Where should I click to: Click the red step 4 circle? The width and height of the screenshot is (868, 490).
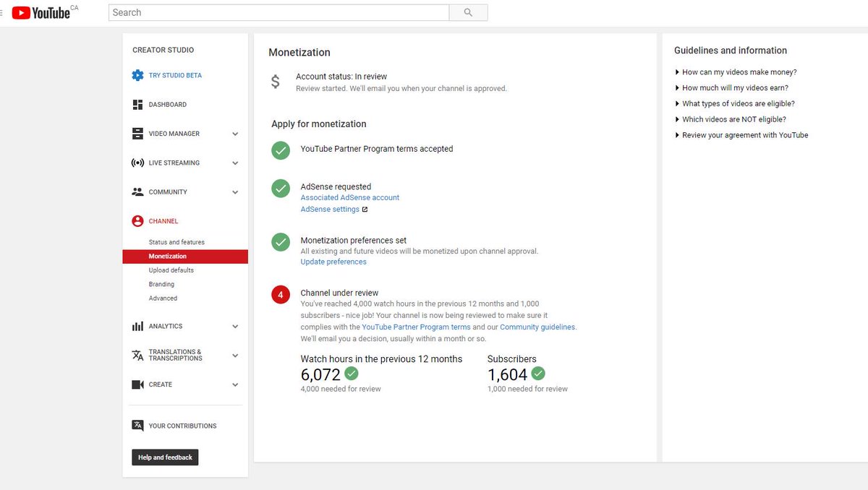(x=281, y=295)
